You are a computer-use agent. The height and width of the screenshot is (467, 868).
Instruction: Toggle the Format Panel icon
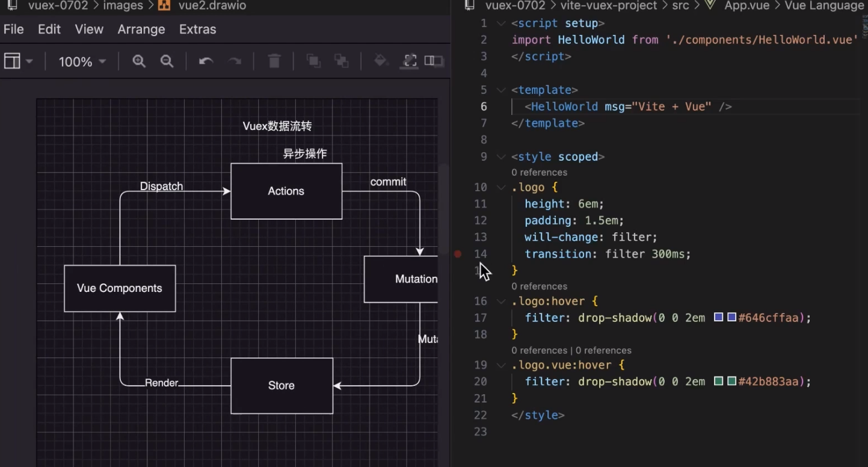coord(434,61)
